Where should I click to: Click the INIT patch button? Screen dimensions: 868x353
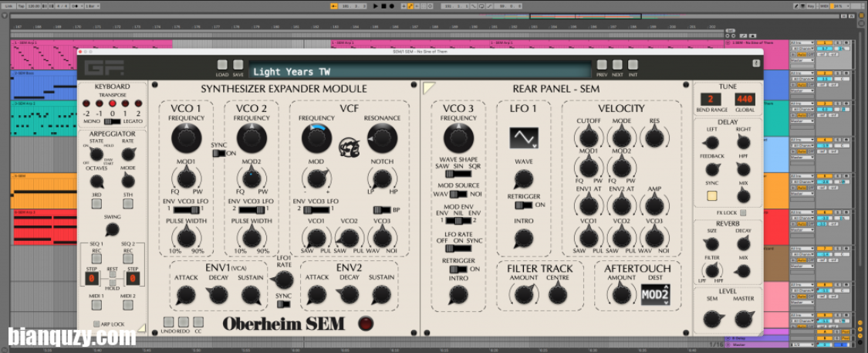(x=633, y=65)
